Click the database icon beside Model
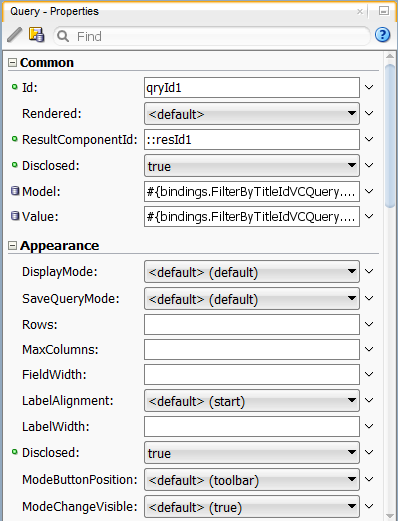Viewport: 398px width, 521px height. pyautogui.click(x=15, y=191)
